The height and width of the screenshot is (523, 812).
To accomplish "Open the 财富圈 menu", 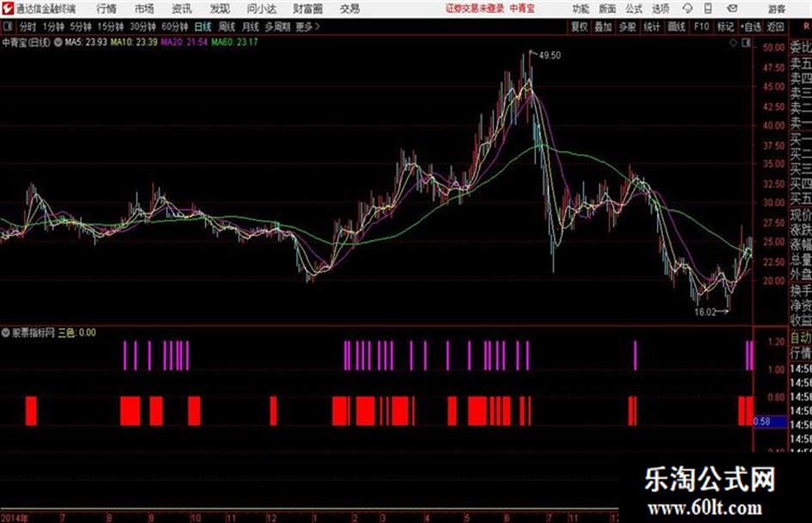I will click(x=308, y=9).
